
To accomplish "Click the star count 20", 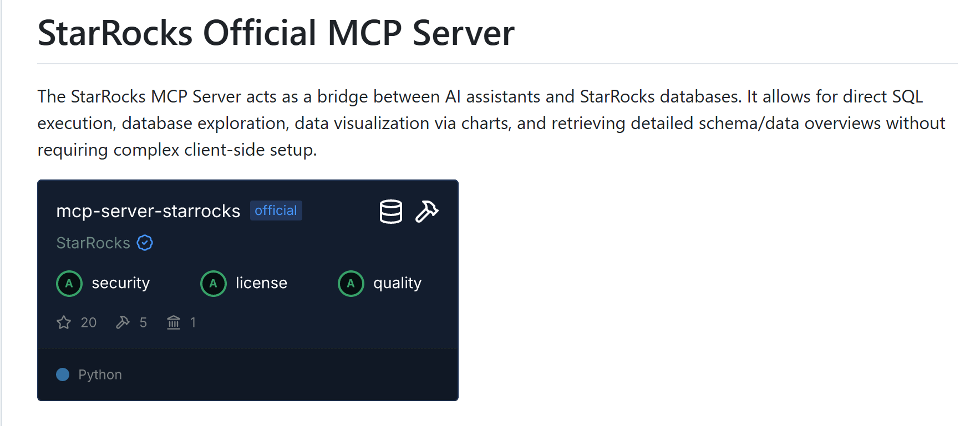I will (89, 322).
